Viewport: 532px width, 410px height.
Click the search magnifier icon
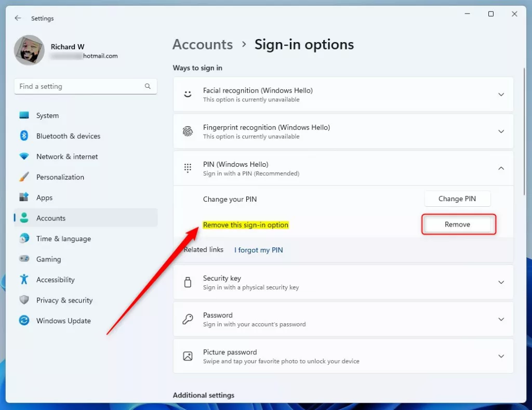click(x=148, y=86)
